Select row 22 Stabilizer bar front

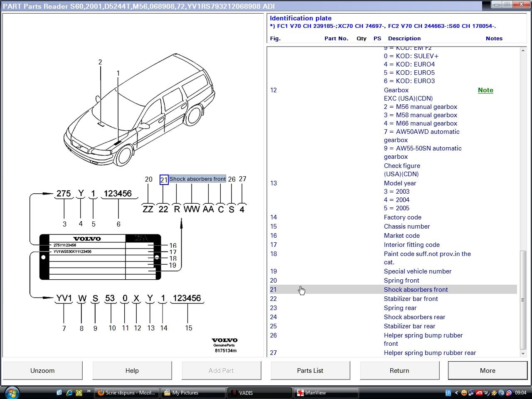[393, 299]
